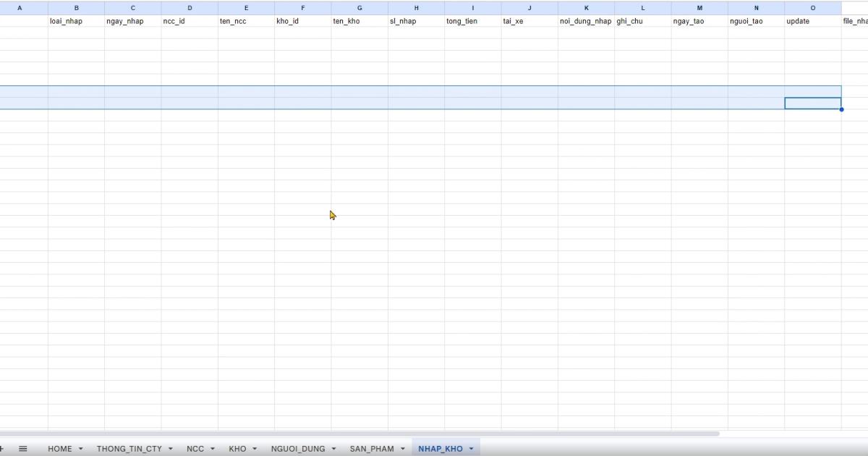
Task: Select column F header
Action: coord(303,8)
